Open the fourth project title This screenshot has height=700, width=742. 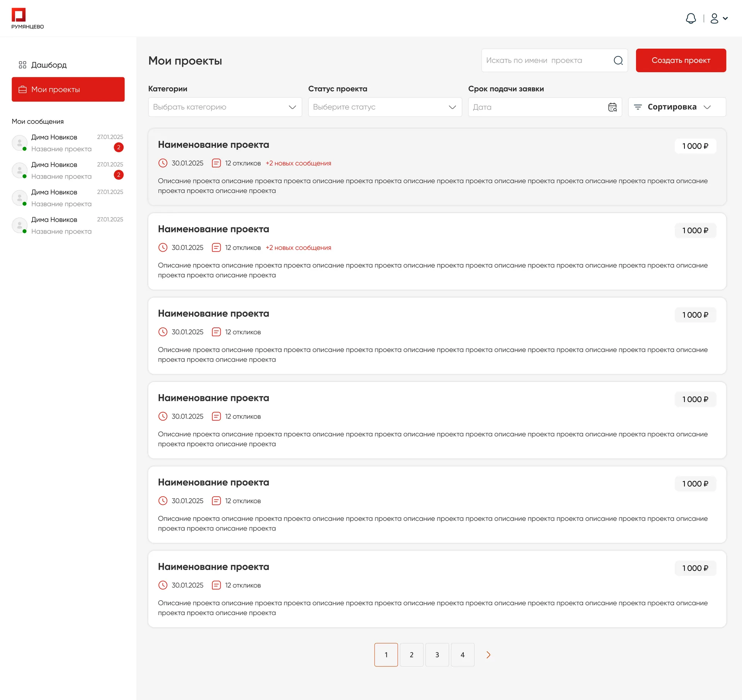point(213,398)
